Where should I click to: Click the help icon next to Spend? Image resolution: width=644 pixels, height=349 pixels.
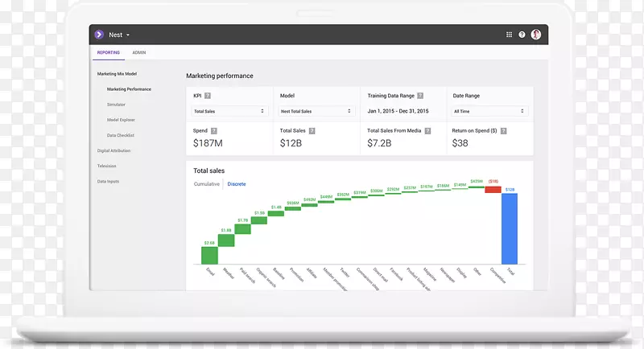[214, 130]
